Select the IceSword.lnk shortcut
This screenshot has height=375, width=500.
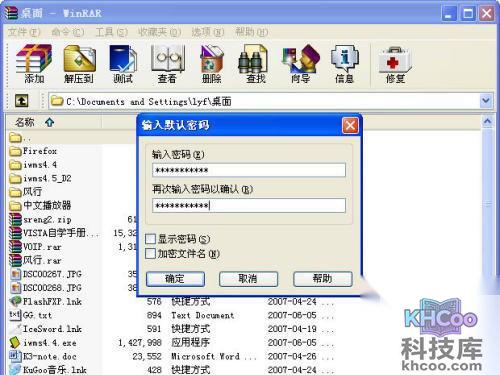pyautogui.click(x=46, y=329)
